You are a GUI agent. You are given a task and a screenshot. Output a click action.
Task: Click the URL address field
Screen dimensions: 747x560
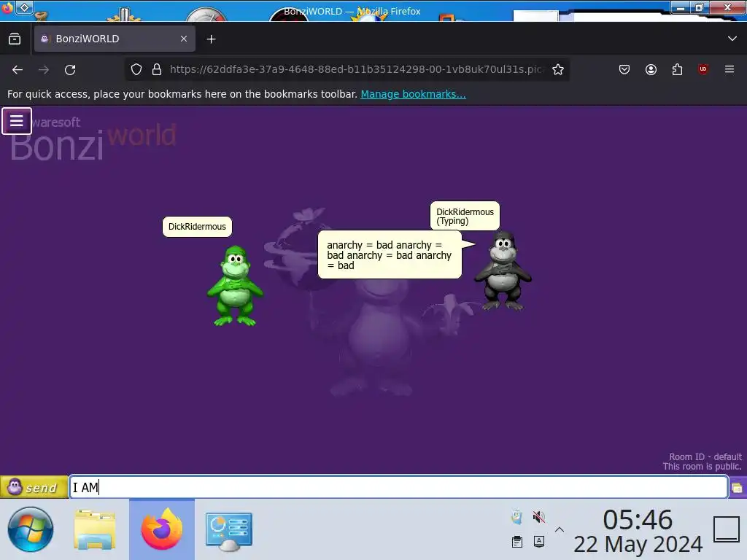[x=355, y=69]
